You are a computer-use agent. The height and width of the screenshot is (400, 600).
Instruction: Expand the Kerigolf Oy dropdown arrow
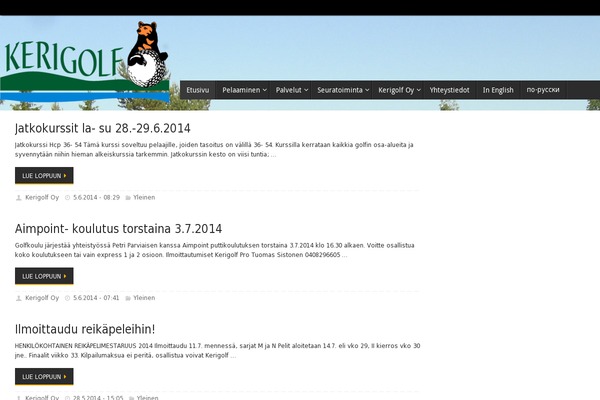coord(419,90)
